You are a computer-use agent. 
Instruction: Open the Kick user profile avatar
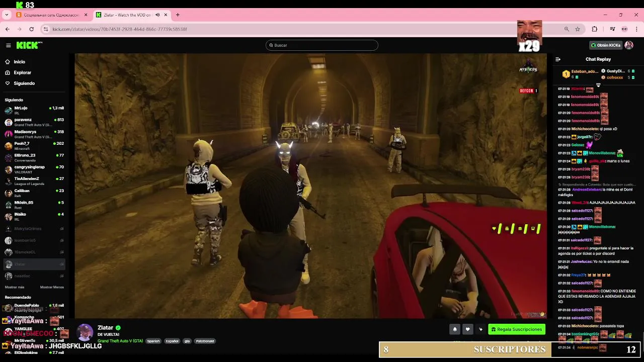(x=629, y=45)
